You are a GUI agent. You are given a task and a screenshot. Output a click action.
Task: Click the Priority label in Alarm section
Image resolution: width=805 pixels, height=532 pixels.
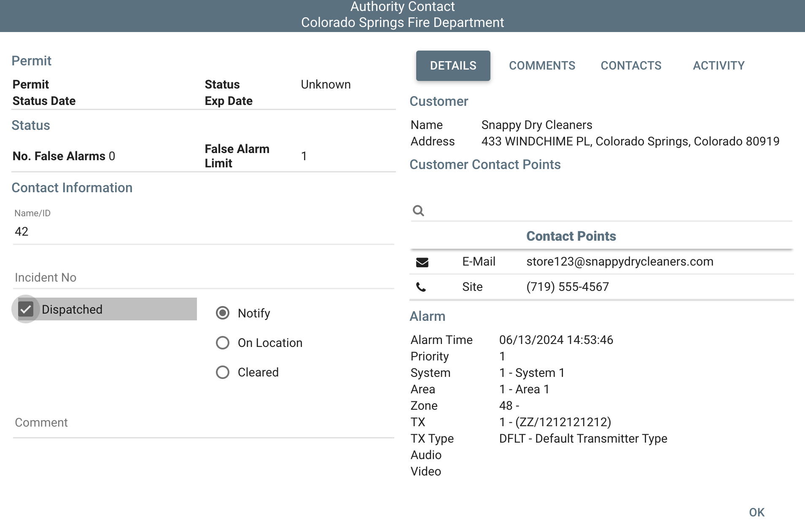430,357
